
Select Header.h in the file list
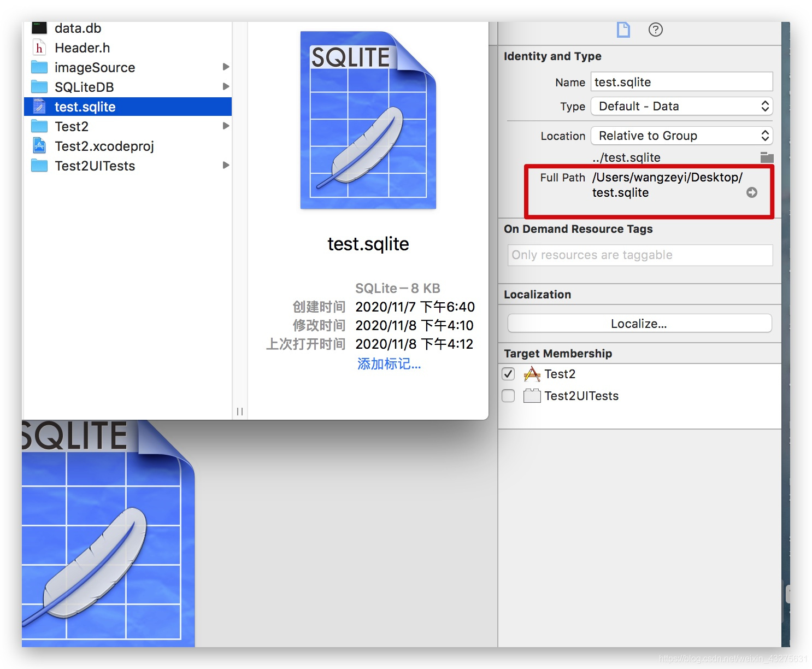(x=128, y=48)
